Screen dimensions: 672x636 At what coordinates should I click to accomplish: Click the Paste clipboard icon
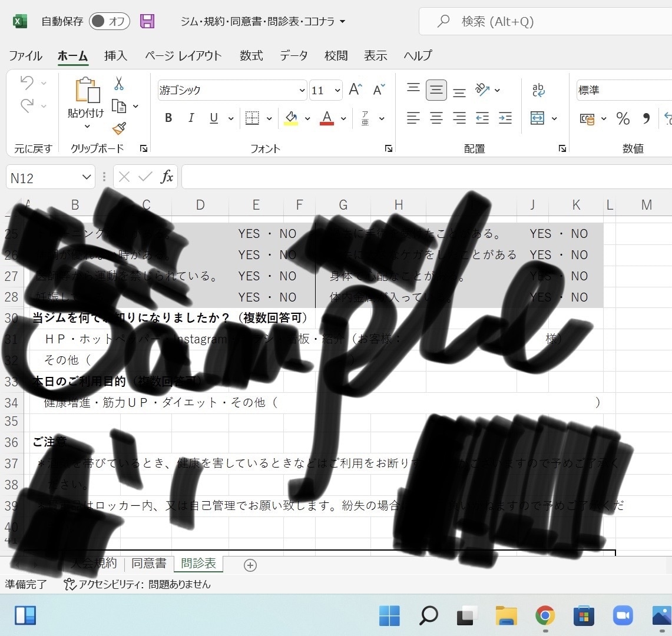87,90
